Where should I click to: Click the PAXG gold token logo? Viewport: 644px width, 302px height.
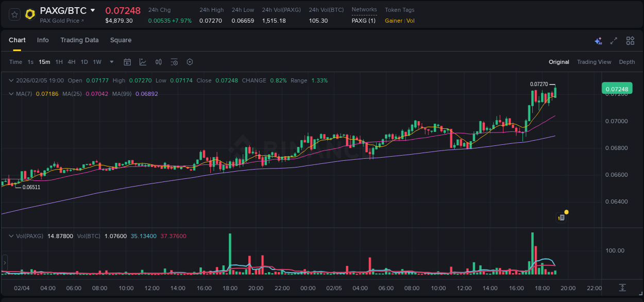pyautogui.click(x=30, y=14)
